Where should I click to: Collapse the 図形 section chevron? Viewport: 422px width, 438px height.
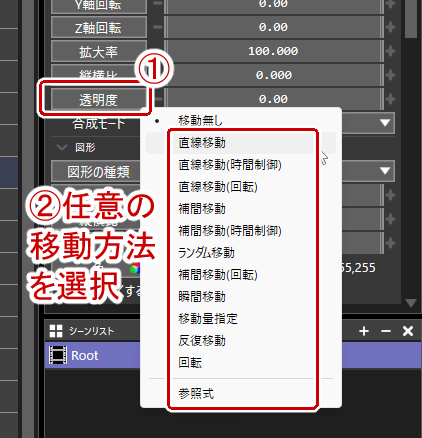(x=62, y=147)
